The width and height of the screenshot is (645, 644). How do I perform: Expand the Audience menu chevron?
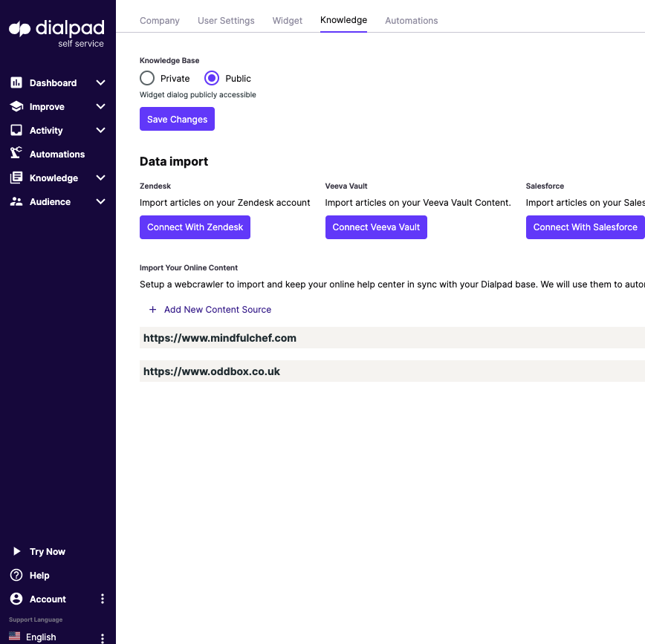click(100, 201)
